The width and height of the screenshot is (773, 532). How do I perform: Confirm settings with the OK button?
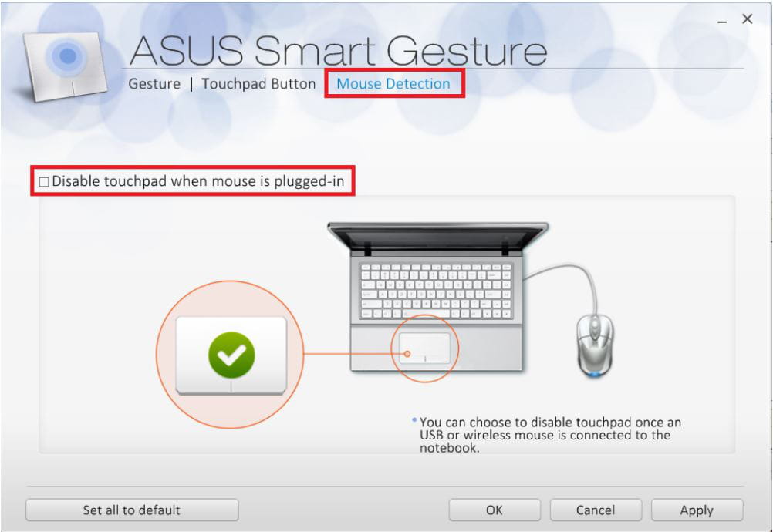tap(495, 510)
